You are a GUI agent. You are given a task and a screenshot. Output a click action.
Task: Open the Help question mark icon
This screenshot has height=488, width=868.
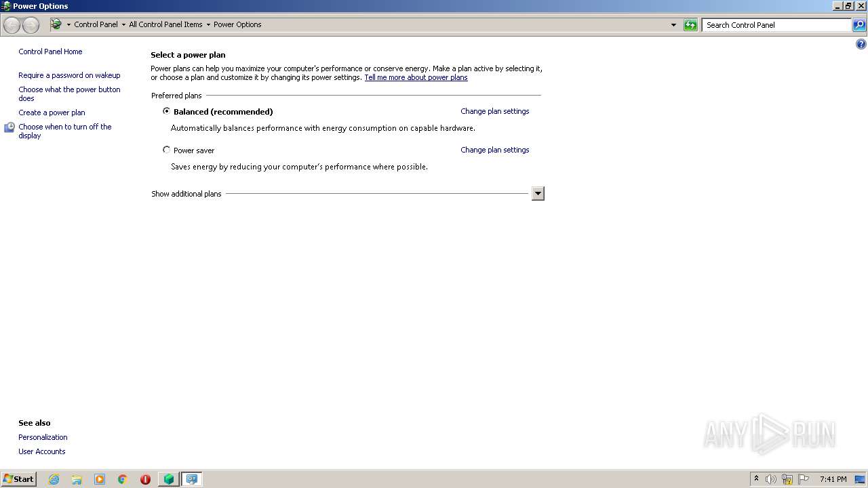pos(861,44)
